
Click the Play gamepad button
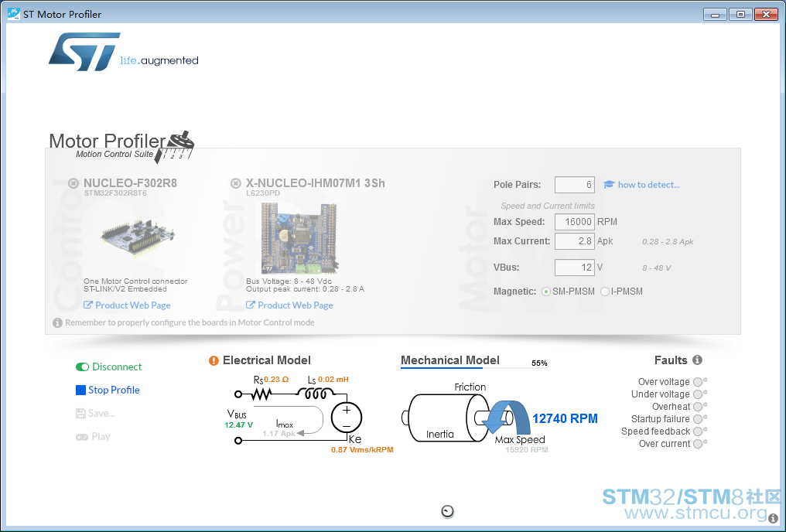(x=93, y=436)
